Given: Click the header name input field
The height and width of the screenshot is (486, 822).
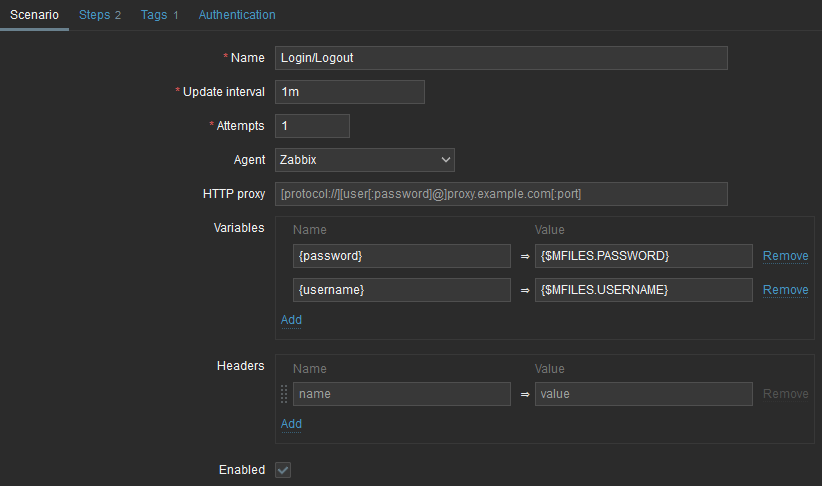Looking at the screenshot, I should pos(401,394).
